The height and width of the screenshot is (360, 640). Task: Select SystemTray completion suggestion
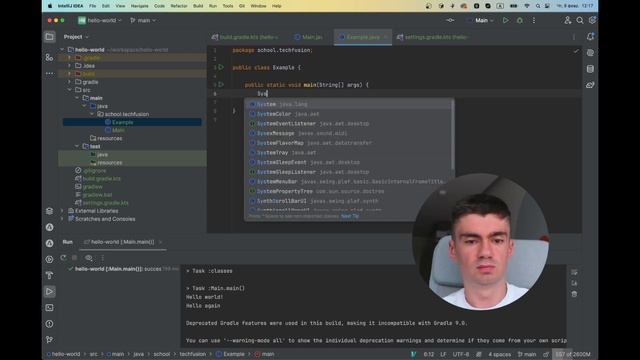pyautogui.click(x=349, y=153)
